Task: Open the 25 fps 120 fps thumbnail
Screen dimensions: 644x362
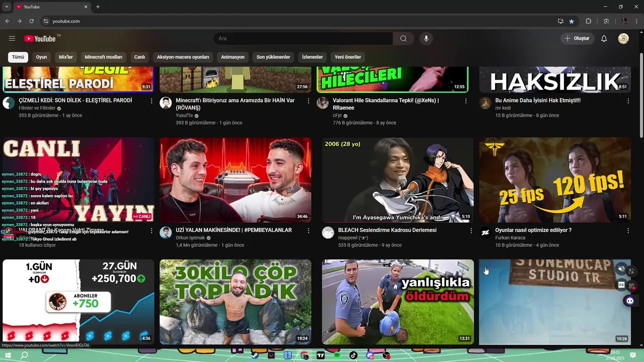Action: pos(555,180)
